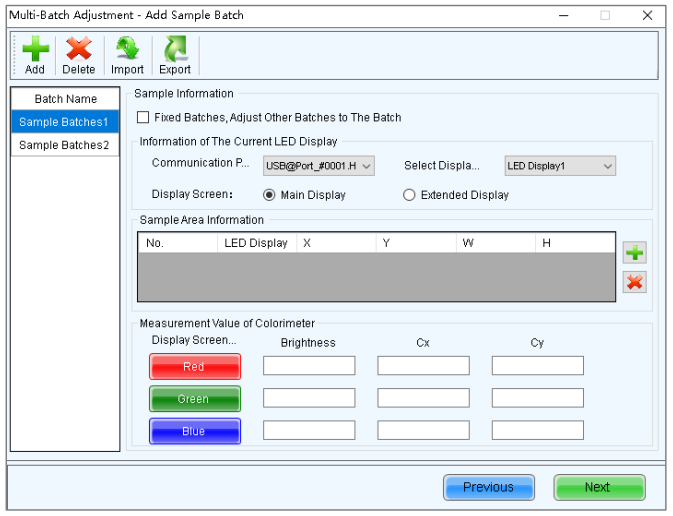Click Red Brightness input field

tap(309, 365)
